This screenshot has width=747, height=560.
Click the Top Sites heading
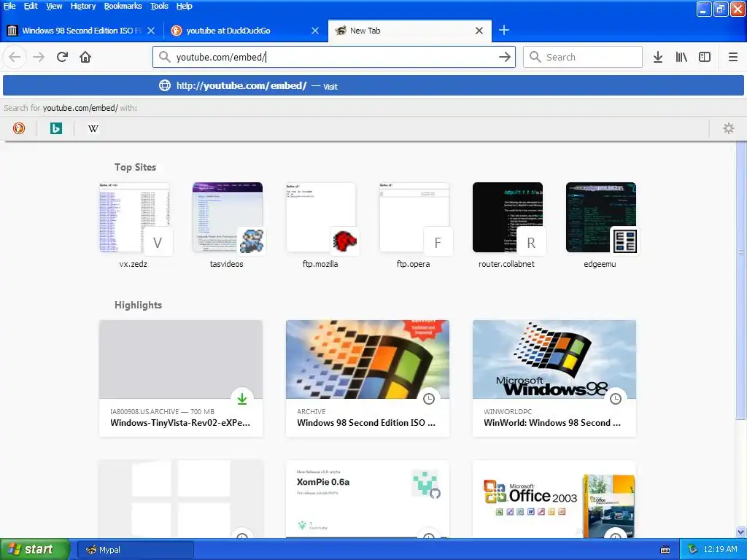point(135,167)
